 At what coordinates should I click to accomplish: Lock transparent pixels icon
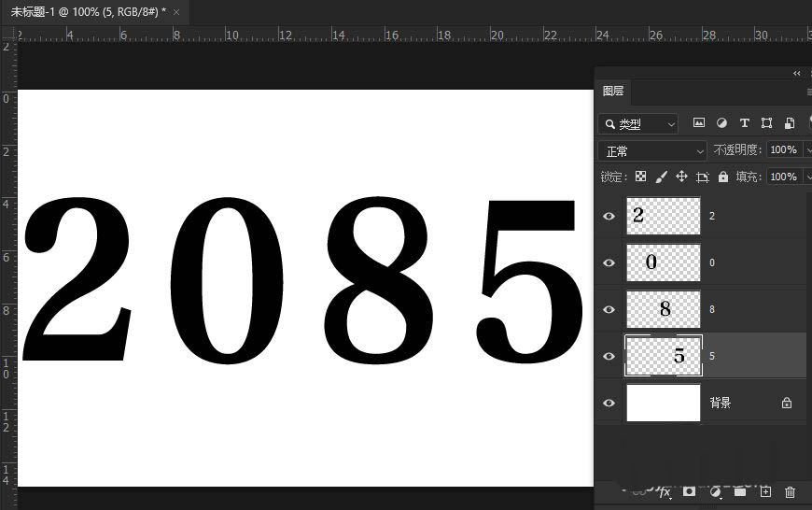tap(640, 177)
